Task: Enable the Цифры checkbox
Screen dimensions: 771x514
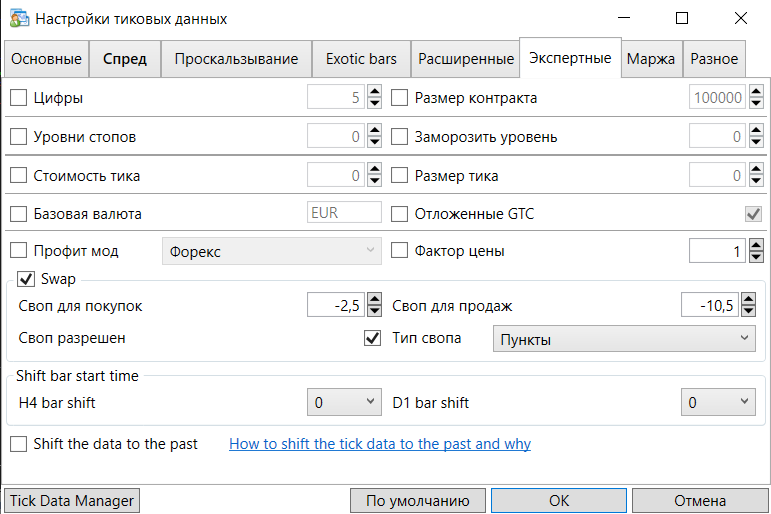Action: pyautogui.click(x=19, y=97)
